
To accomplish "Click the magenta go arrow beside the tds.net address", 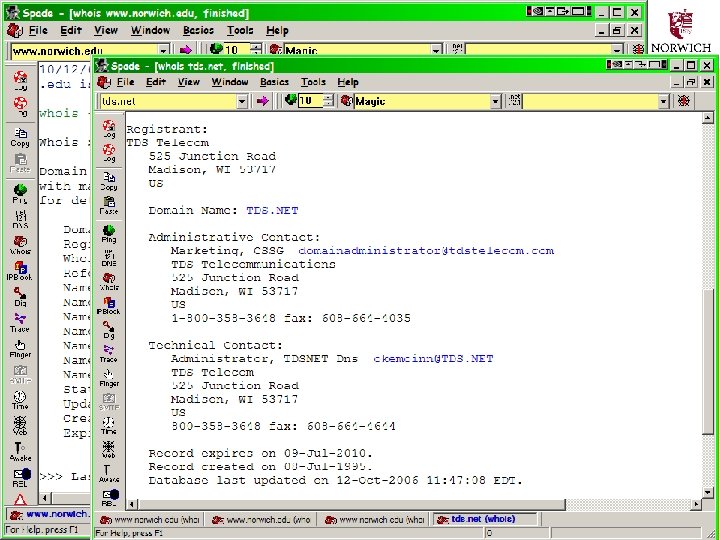I will tap(262, 101).
